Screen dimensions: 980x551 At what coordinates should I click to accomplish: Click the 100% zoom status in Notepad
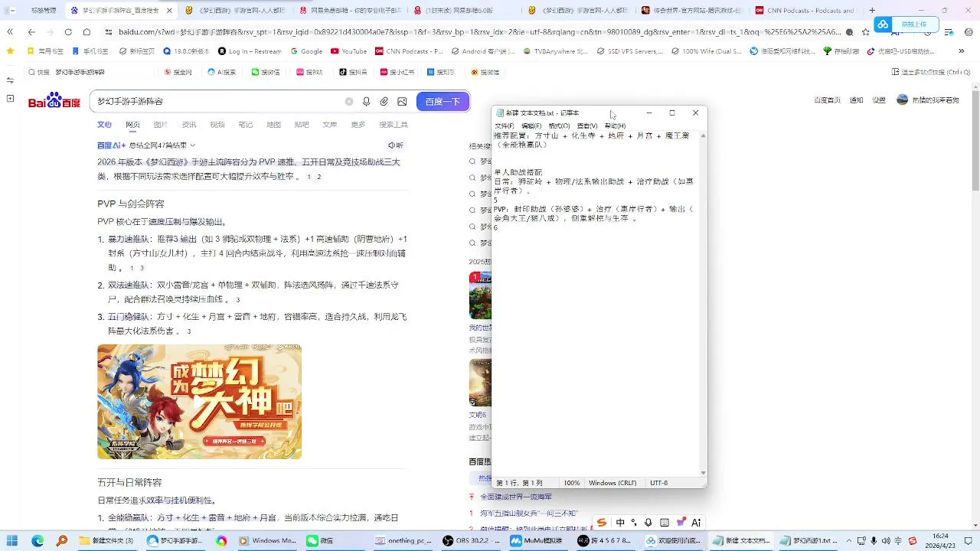point(572,483)
